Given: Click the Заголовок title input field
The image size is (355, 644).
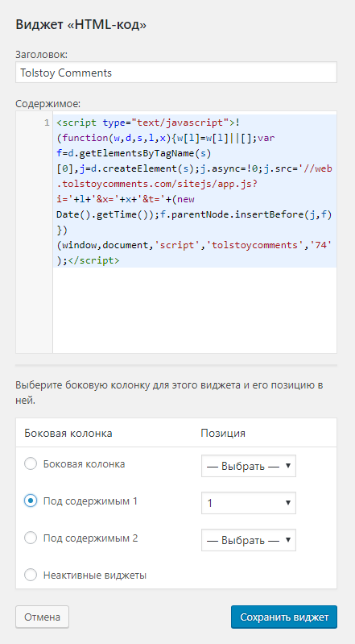Looking at the screenshot, I should tap(176, 73).
